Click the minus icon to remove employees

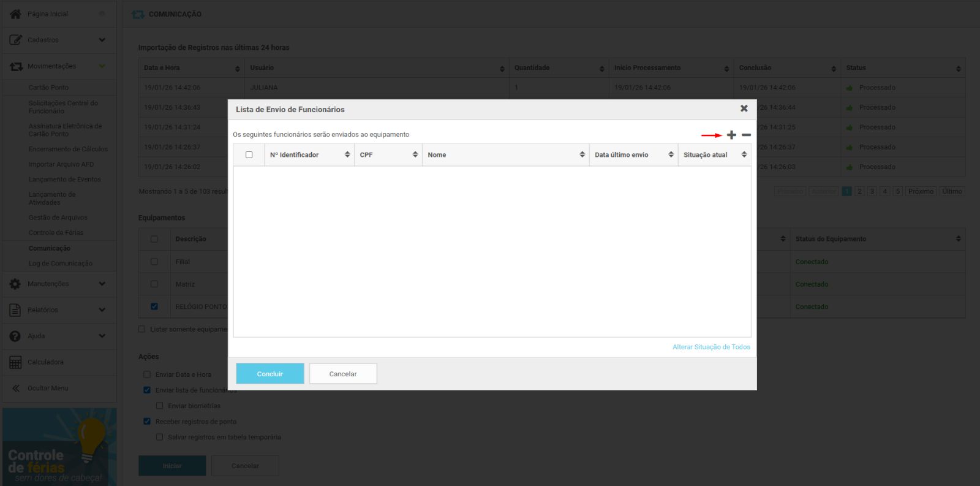click(746, 135)
